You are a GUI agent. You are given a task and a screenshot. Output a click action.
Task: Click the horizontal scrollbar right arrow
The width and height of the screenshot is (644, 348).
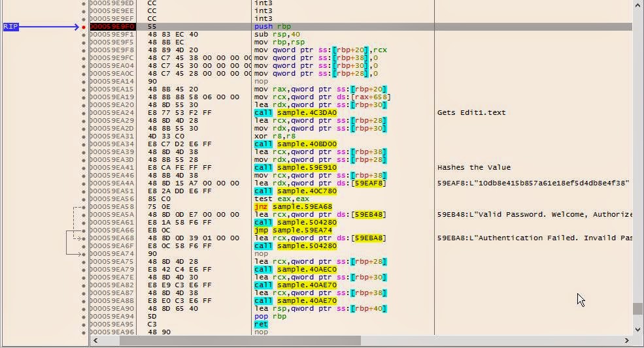(628, 341)
